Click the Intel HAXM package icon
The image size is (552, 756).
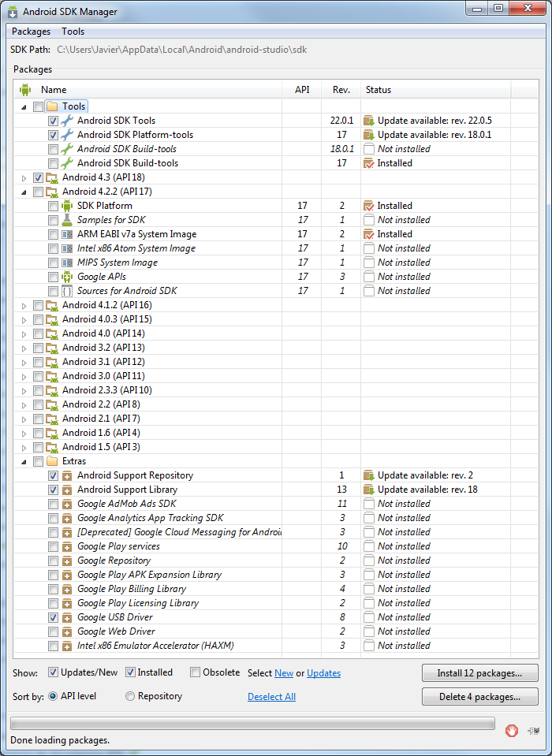(x=67, y=646)
